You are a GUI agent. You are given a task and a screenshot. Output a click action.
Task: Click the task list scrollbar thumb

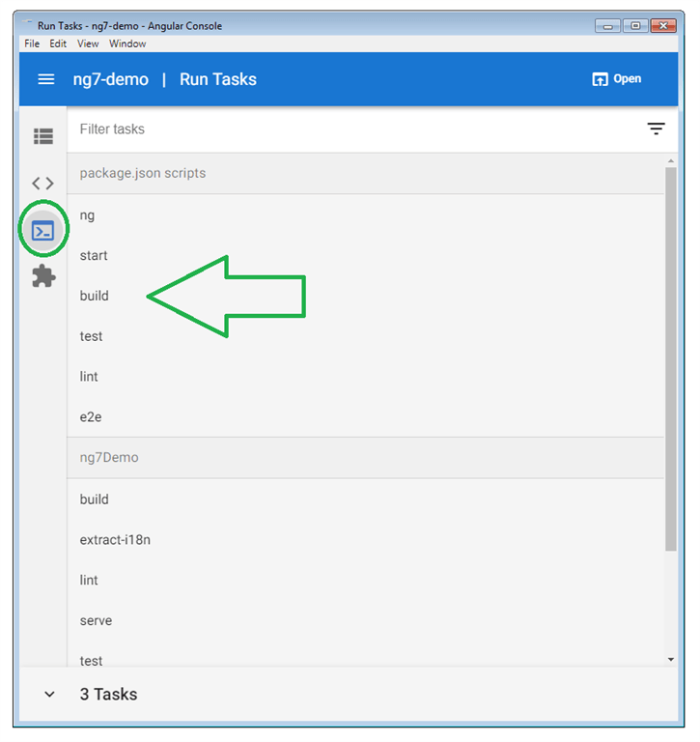(671, 359)
